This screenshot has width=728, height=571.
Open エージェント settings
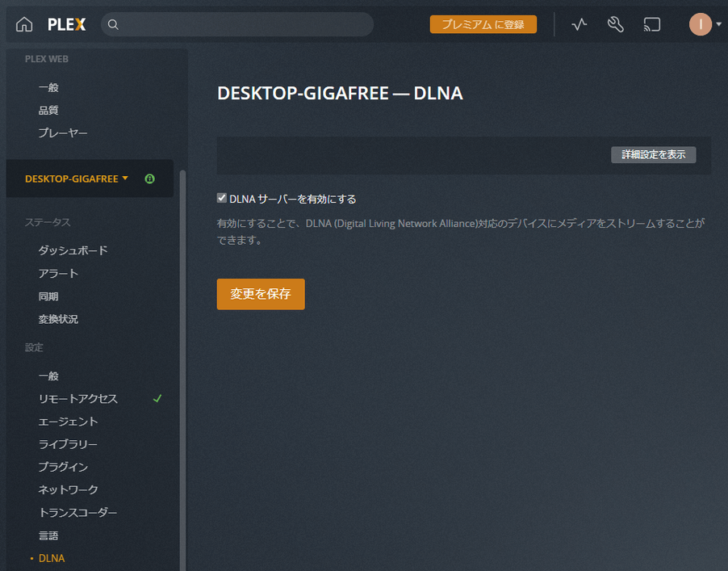69,422
